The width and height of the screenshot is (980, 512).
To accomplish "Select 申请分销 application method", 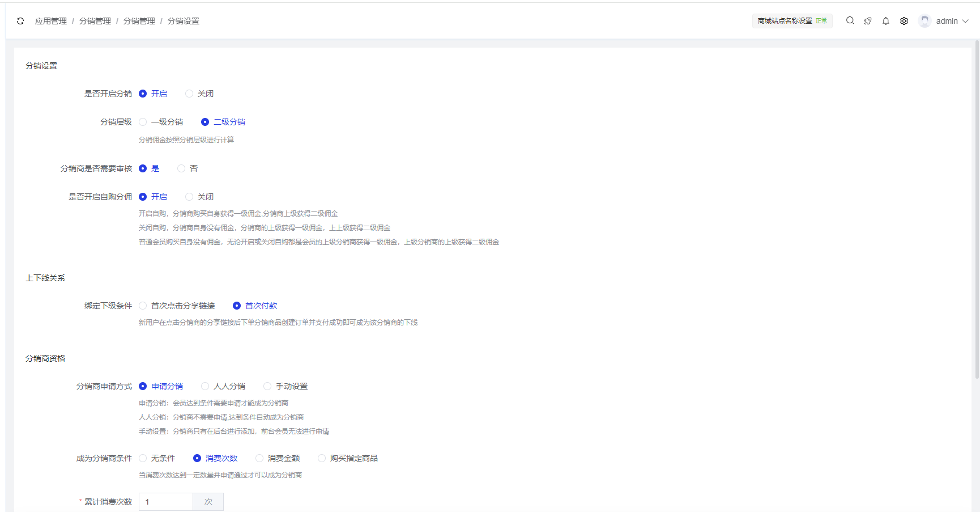I will coord(161,386).
